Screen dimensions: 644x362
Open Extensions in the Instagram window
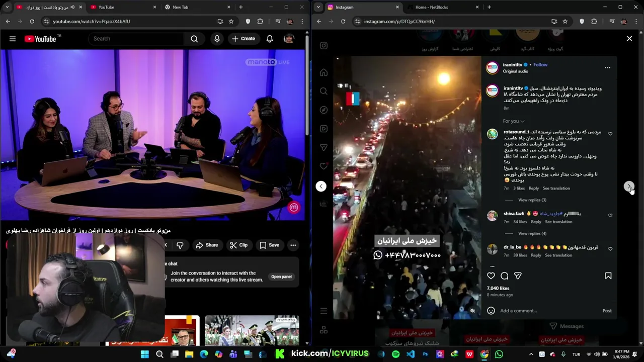click(594, 21)
